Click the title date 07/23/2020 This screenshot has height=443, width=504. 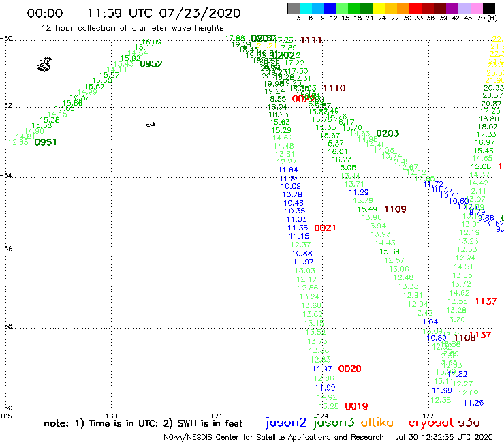pos(200,14)
